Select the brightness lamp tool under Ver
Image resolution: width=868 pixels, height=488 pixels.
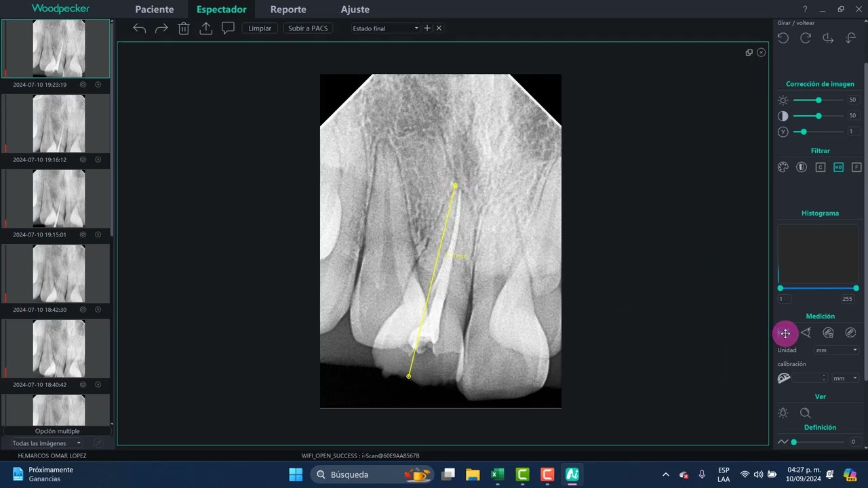(x=783, y=413)
